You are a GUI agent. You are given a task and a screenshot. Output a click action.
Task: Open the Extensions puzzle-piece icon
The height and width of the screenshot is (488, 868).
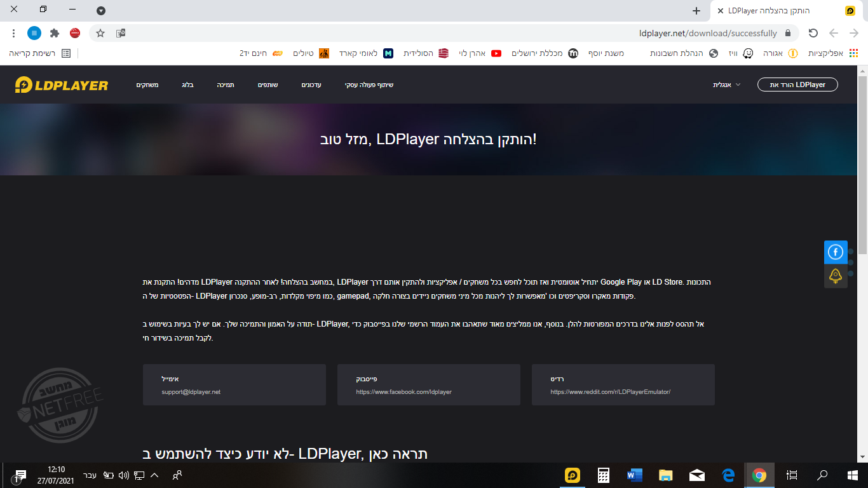(x=55, y=33)
